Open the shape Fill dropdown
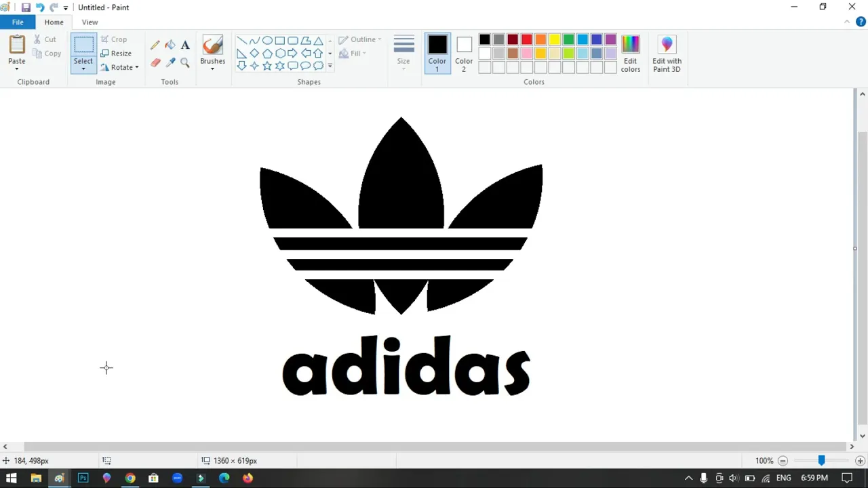Screen dimensions: 868x488 point(353,54)
